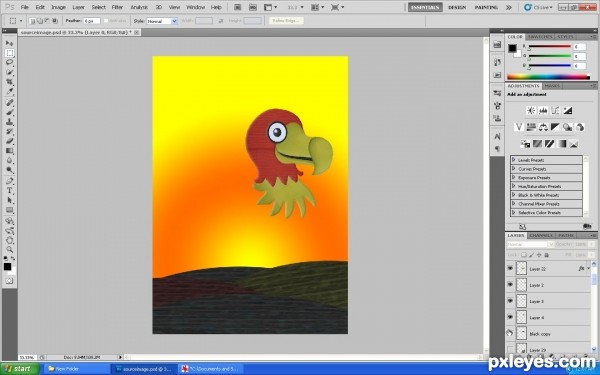Hide Layer 4 with its eye icon
This screenshot has height=375, width=600.
[510, 317]
